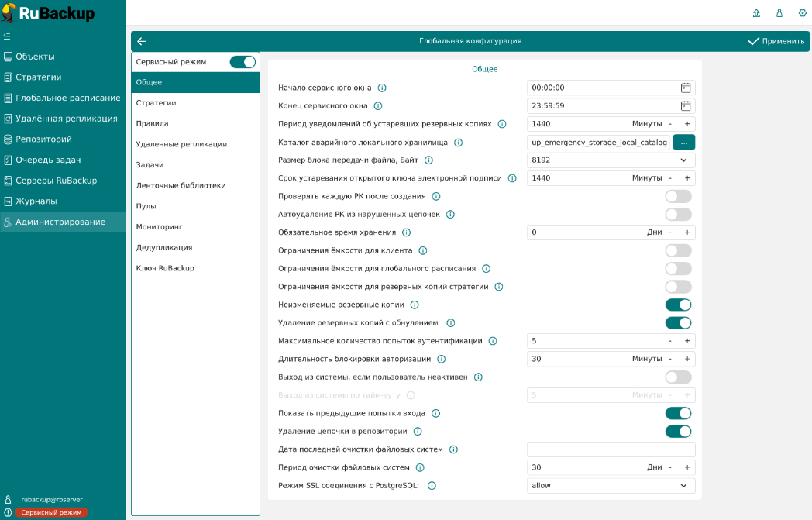Viewport: 812px width, 520px height.
Task: Click Дата последней очистки файловых систем field
Action: [x=611, y=449]
